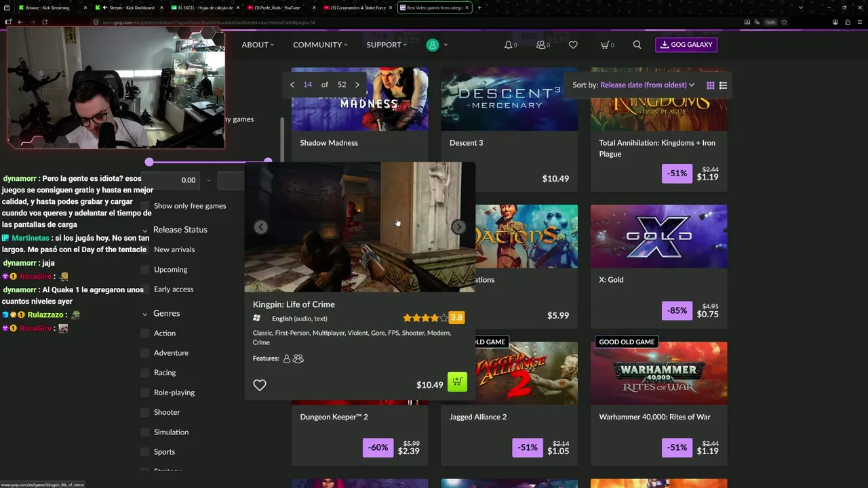868x488 pixels.
Task: Switch to grid view layout
Action: 710,85
